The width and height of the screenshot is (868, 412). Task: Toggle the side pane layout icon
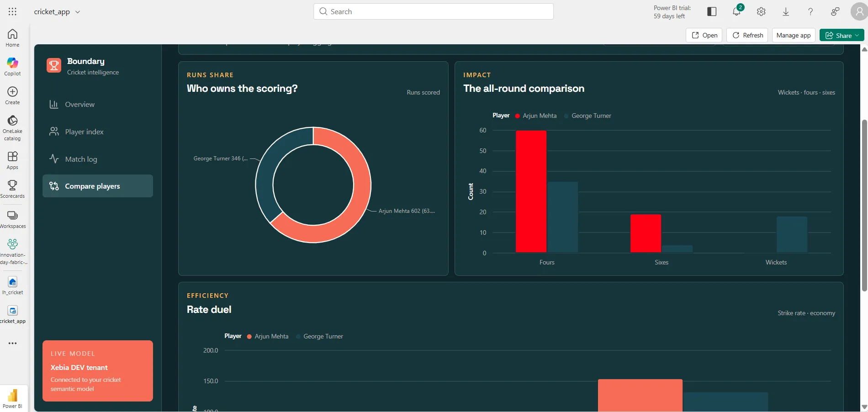coord(712,12)
